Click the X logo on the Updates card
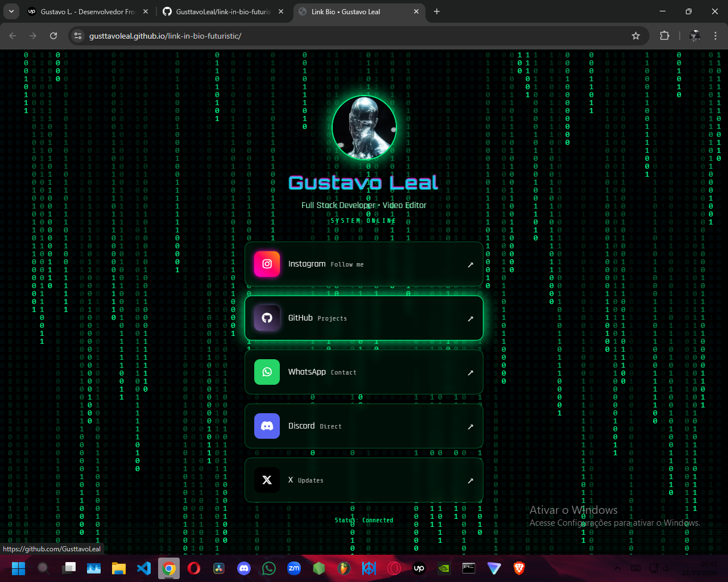728x582 pixels. 267,480
